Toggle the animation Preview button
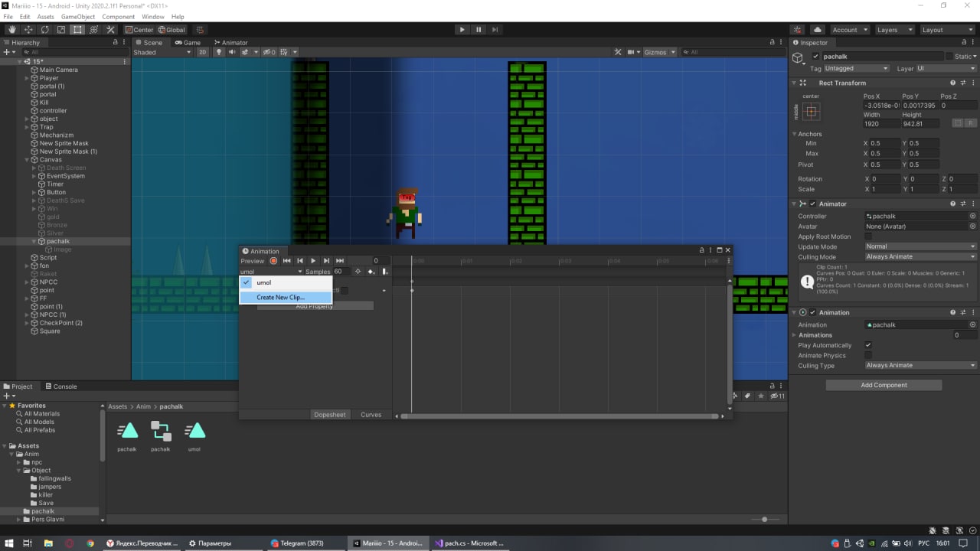 [x=253, y=261]
